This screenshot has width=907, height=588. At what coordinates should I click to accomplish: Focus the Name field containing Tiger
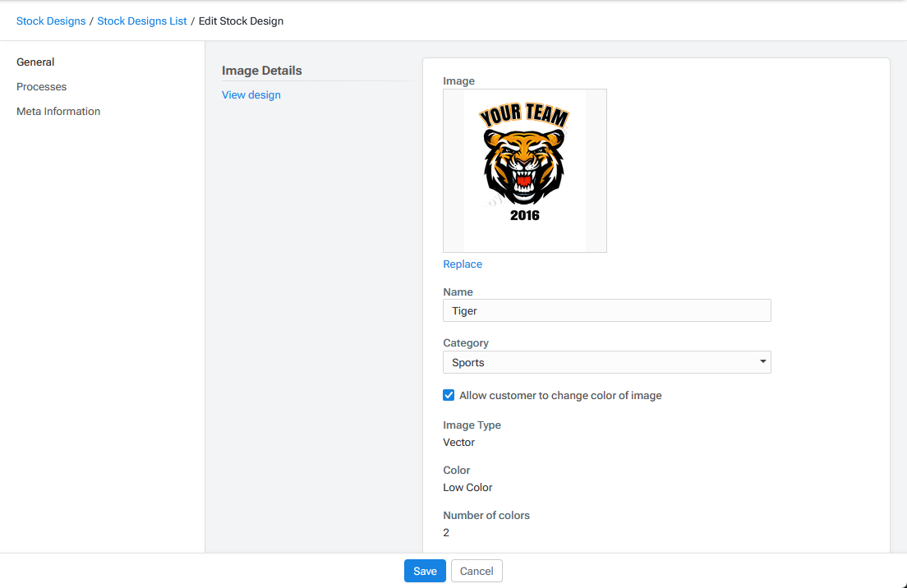tap(606, 310)
